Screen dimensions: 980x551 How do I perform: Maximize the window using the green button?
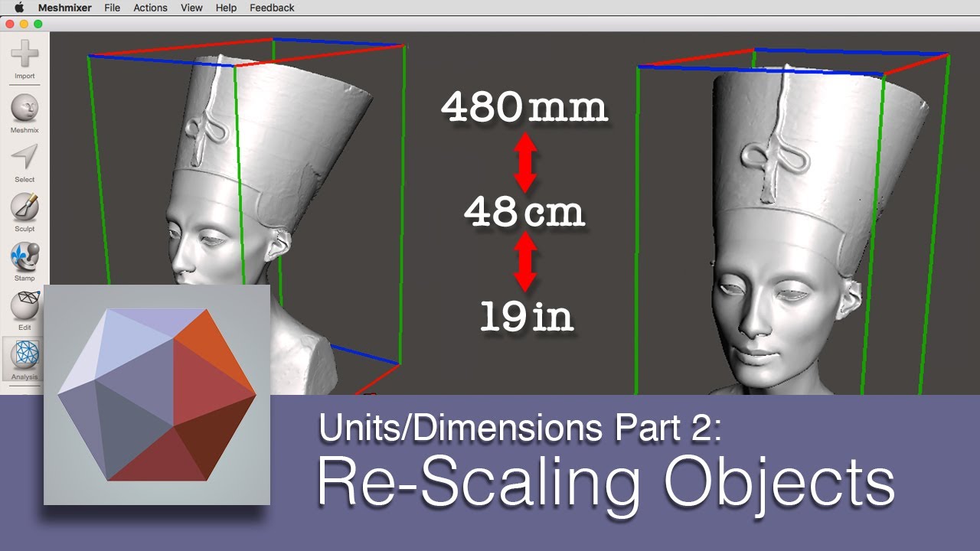(38, 24)
